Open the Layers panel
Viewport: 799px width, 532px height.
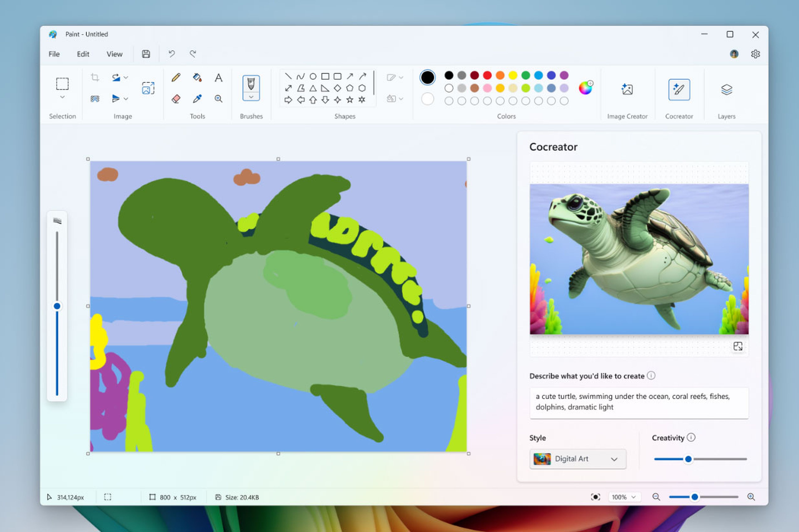point(726,90)
